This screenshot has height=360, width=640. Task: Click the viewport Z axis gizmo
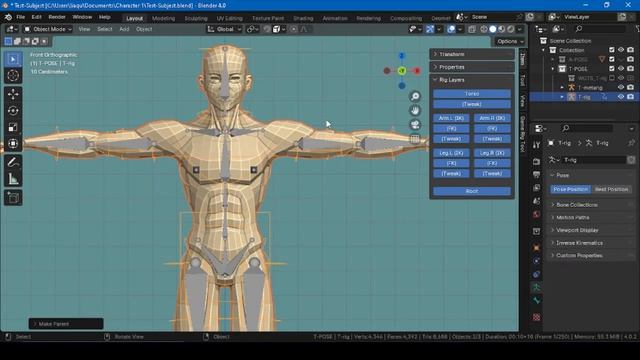click(402, 56)
